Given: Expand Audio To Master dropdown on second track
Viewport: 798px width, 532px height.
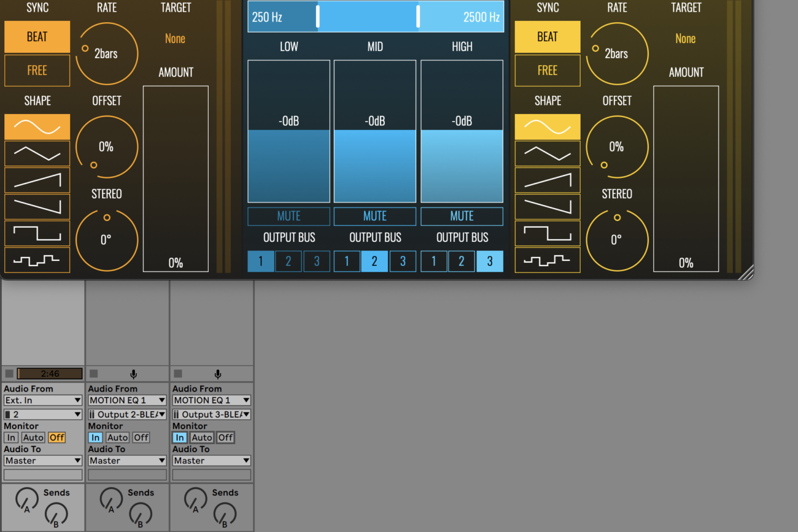Looking at the screenshot, I should tap(127, 461).
